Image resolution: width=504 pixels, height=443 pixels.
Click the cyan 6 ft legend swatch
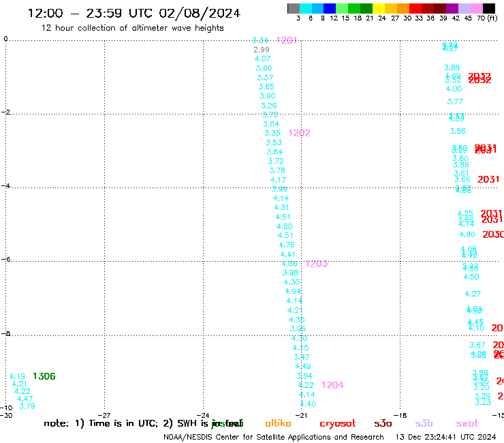pyautogui.click(x=306, y=8)
